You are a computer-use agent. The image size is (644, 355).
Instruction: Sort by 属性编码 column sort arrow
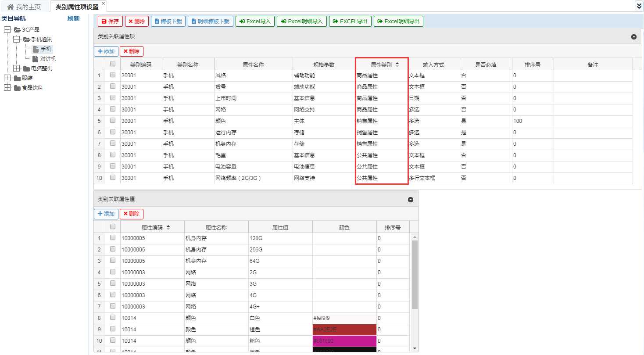(168, 228)
